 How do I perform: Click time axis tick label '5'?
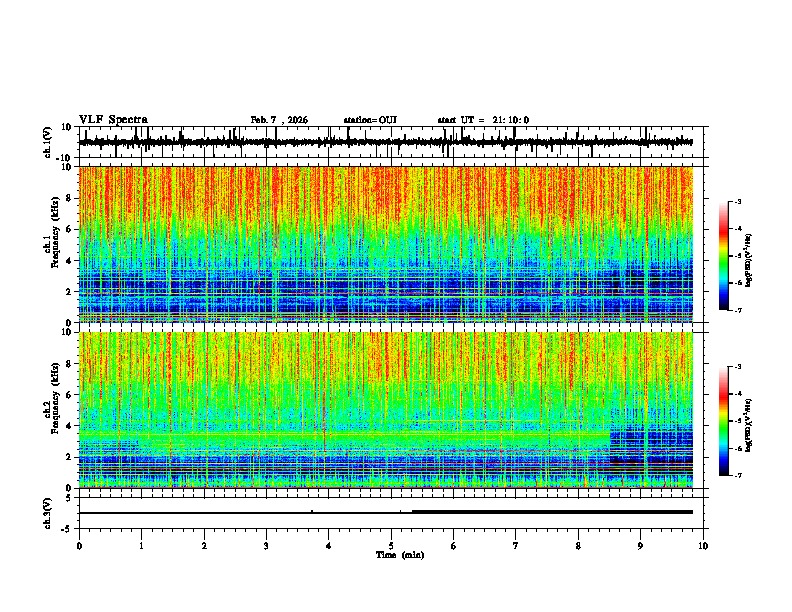(391, 546)
